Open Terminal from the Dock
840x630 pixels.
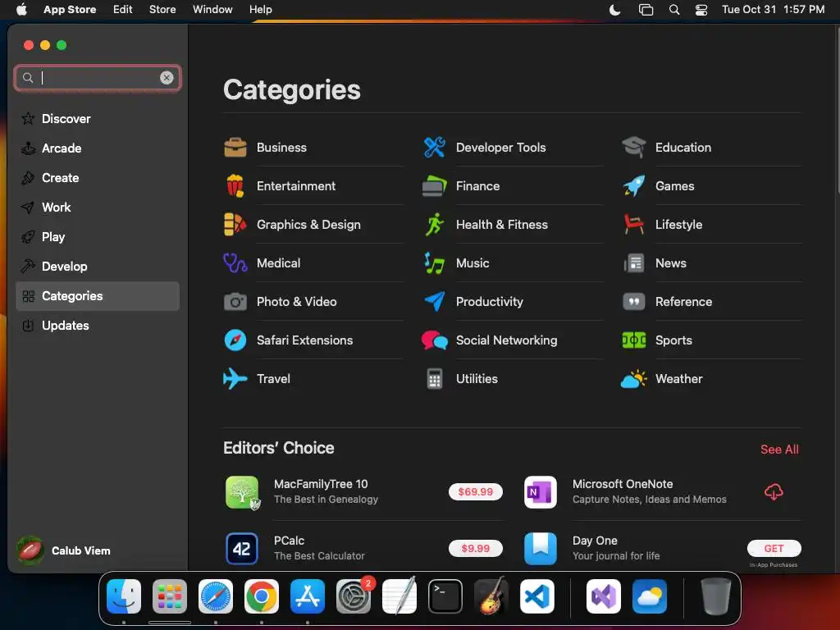click(x=445, y=596)
